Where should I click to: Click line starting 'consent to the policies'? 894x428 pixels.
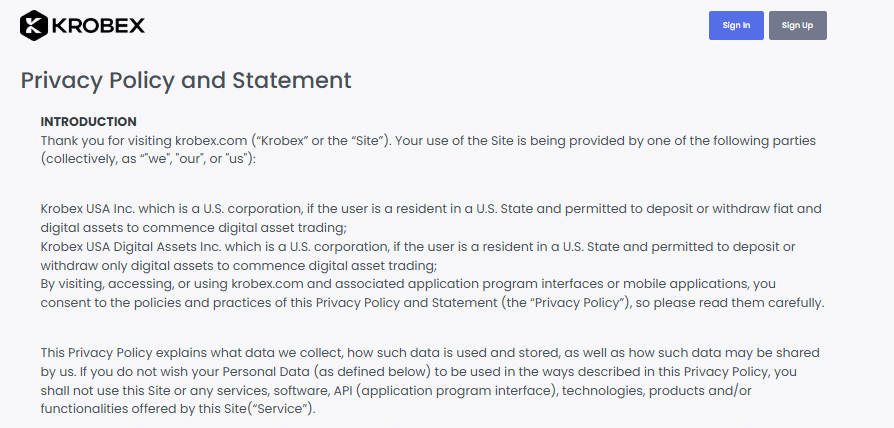432,303
